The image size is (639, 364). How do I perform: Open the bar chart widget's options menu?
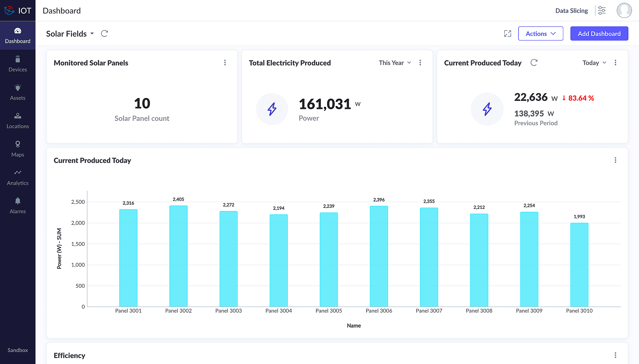(x=615, y=160)
